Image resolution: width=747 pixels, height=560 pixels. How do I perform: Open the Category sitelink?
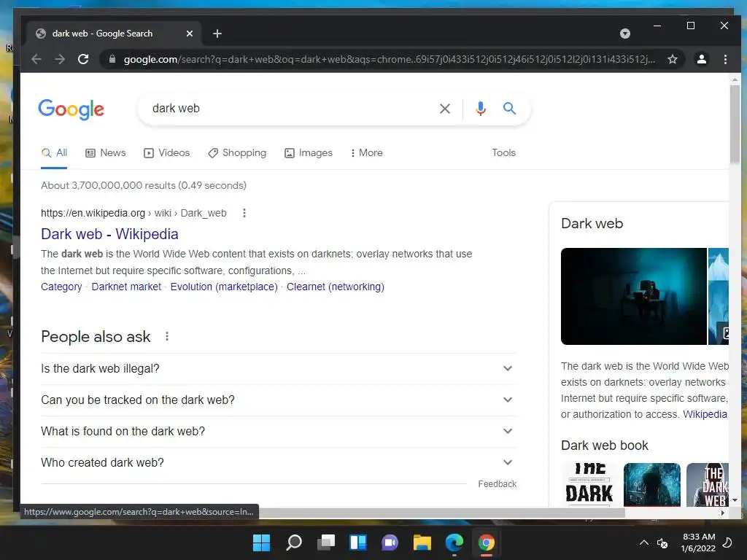click(x=61, y=287)
